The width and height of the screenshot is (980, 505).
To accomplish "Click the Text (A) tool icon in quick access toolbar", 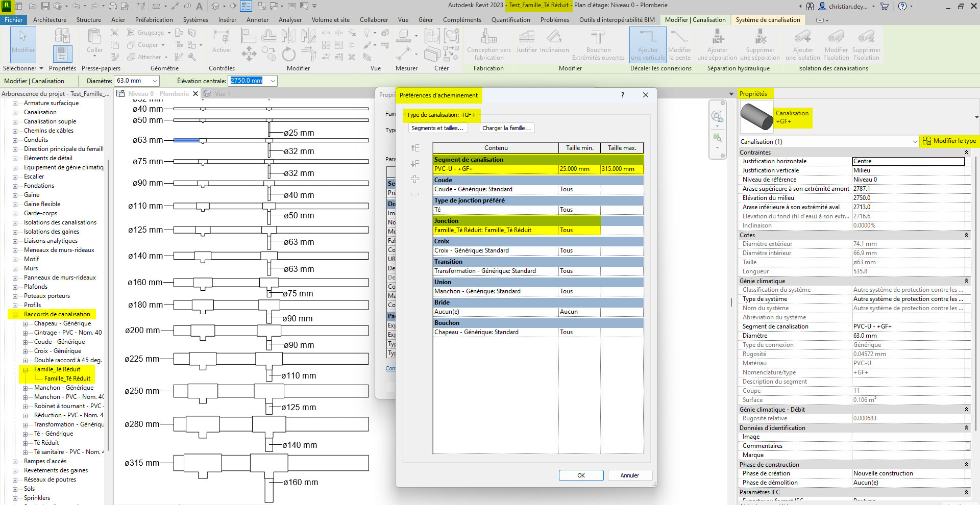I will click(x=199, y=6).
